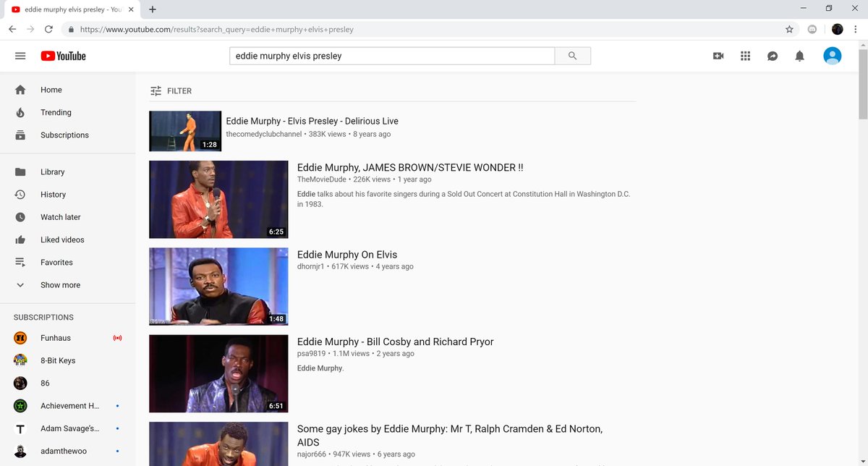Open a new browser tab
This screenshot has height=466, width=868.
coord(153,9)
